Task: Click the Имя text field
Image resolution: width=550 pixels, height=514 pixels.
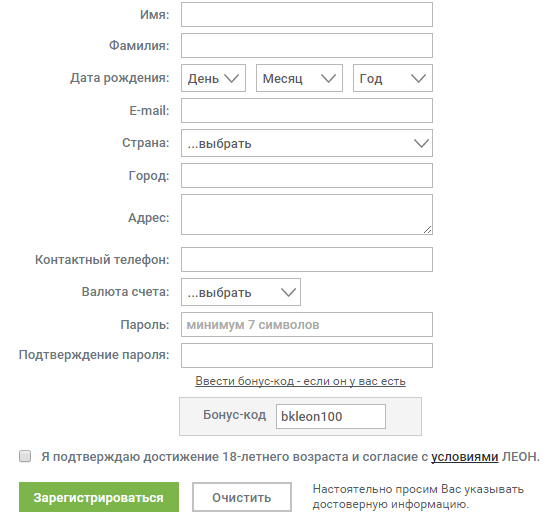Action: tap(307, 14)
